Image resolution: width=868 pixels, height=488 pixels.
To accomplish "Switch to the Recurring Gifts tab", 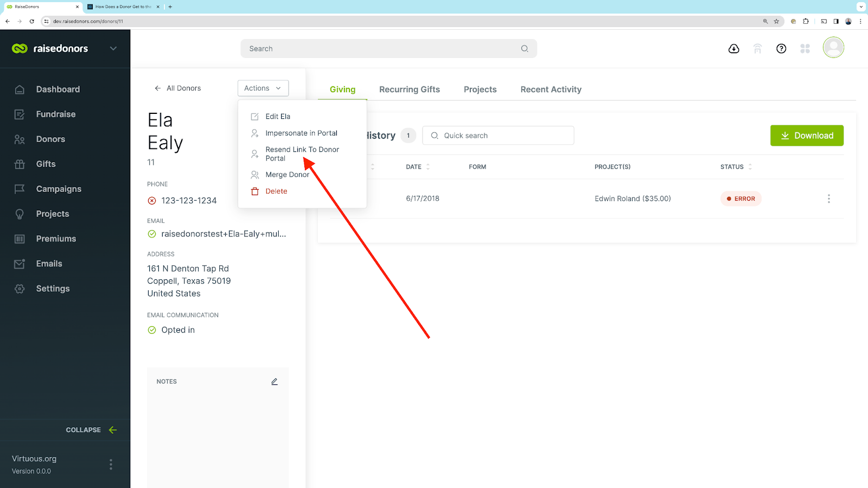I will click(x=410, y=89).
